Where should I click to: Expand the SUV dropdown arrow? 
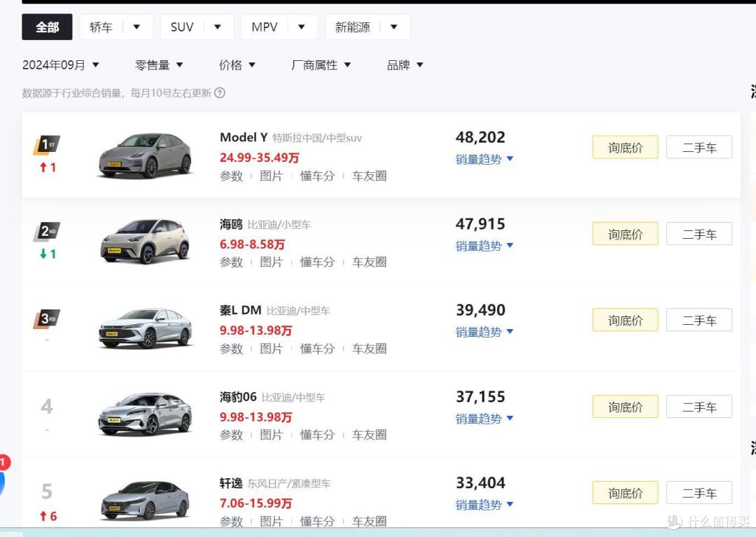click(x=218, y=27)
